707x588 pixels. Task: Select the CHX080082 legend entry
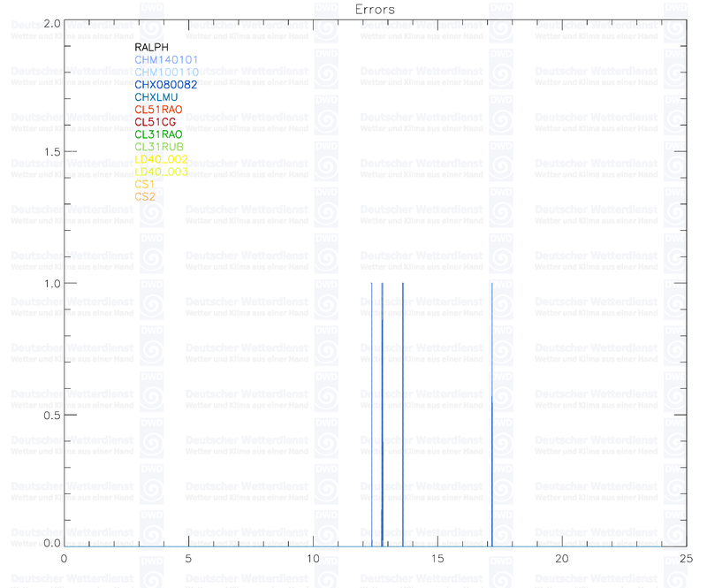click(x=166, y=84)
